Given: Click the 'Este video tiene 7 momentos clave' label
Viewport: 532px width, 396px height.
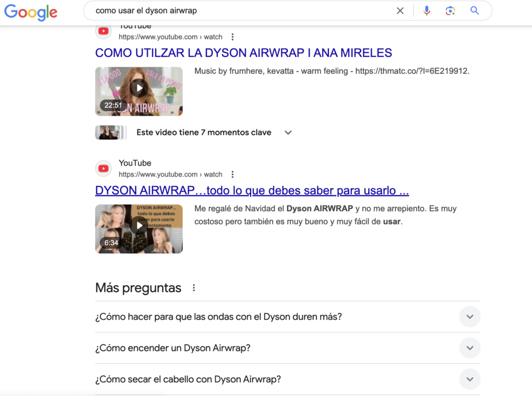Looking at the screenshot, I should (204, 132).
